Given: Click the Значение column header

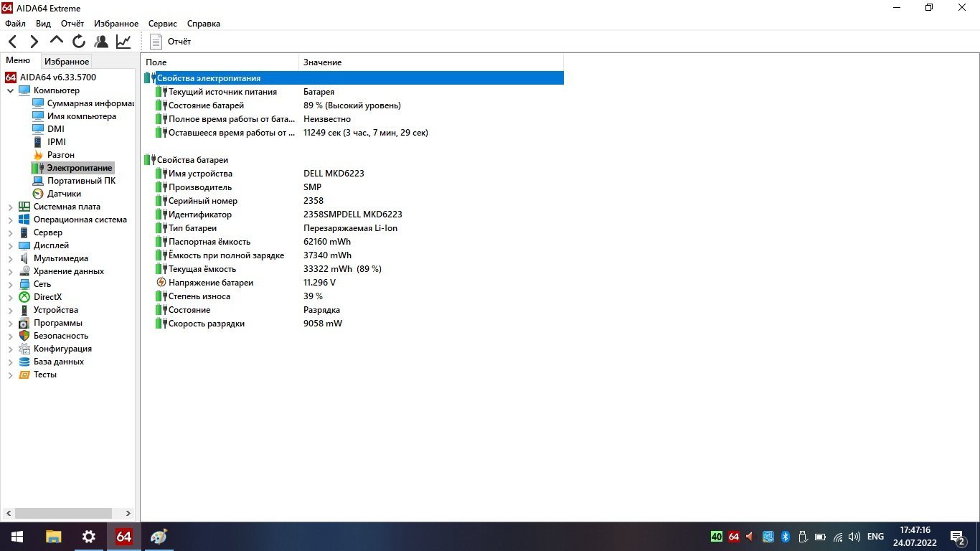Looking at the screenshot, I should tap(431, 62).
